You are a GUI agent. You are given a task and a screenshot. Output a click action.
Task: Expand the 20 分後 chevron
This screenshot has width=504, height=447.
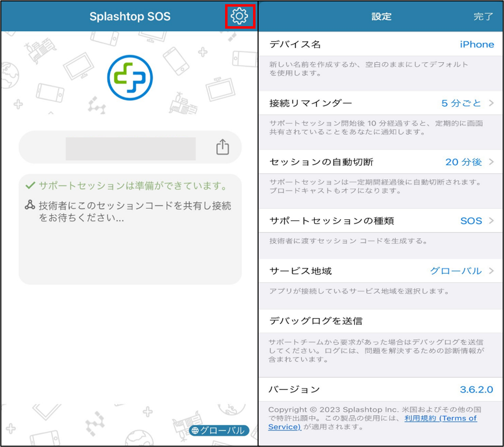tap(491, 162)
